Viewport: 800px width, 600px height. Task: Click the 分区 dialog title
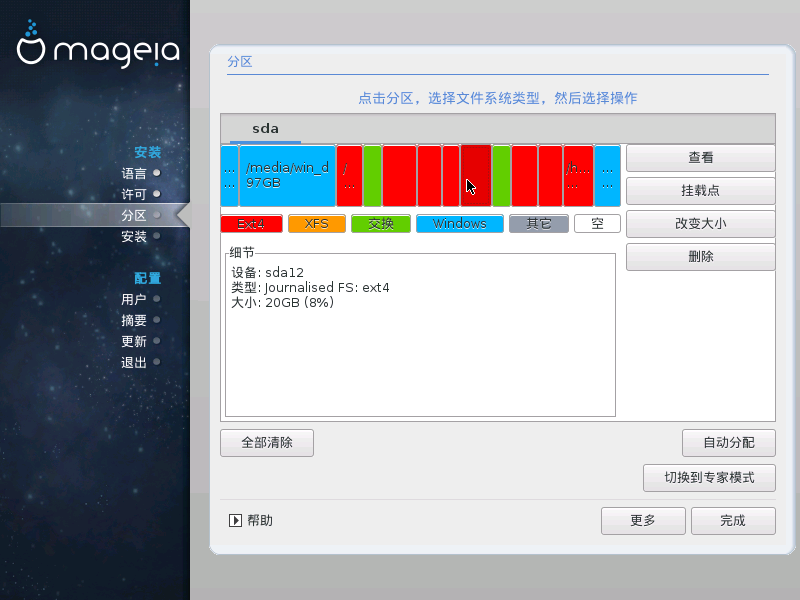(240, 62)
